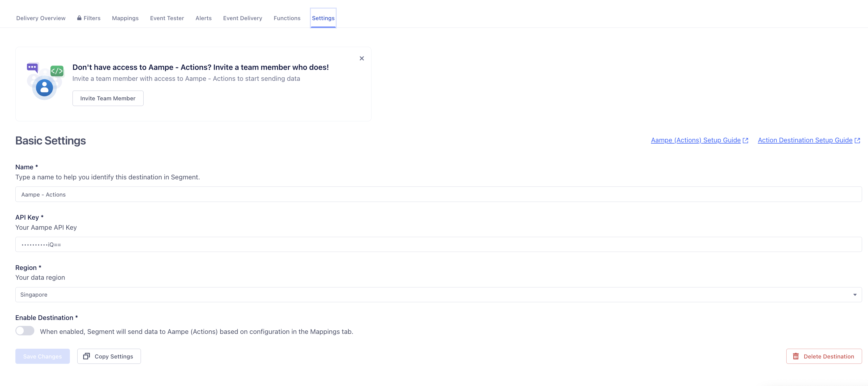868x386 pixels.
Task: Open the Aampe (Actions) Setup Guide link
Action: 695,140
